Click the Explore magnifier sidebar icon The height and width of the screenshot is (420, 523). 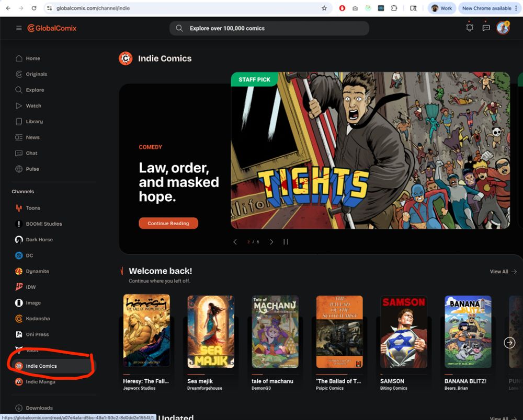tap(19, 90)
